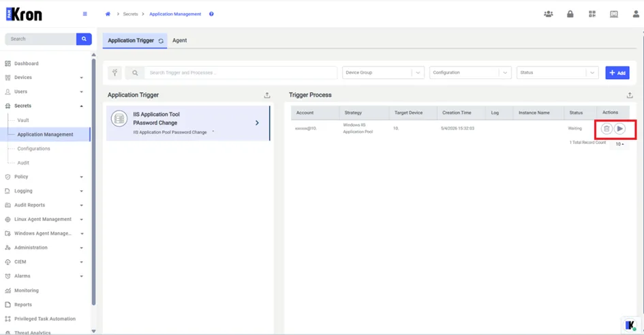This screenshot has height=335, width=644.
Task: Expand the Devices menu
Action: (x=81, y=78)
